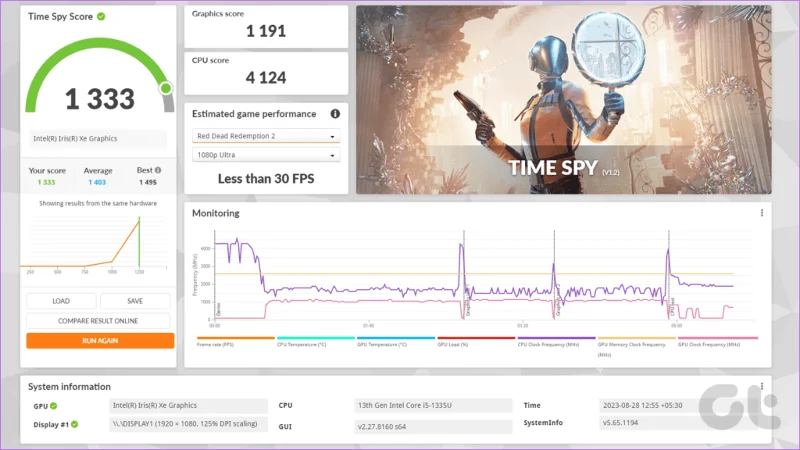Click the Less than 30 FPS result text

pos(266,179)
